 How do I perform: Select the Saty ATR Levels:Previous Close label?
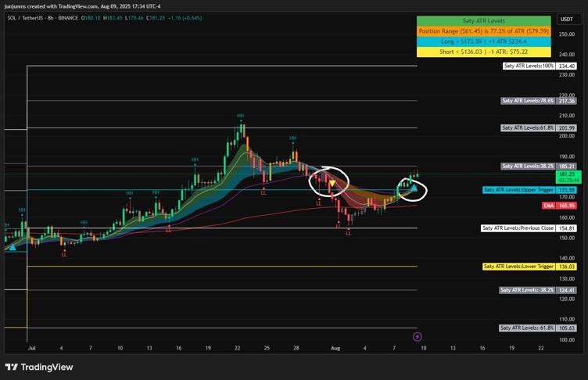tap(518, 228)
